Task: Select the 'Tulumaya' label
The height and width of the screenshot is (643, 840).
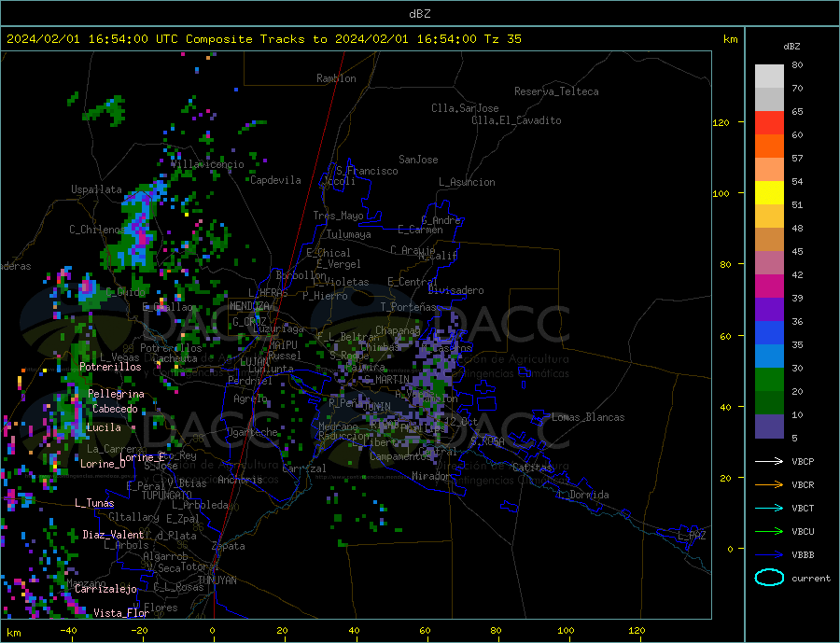Action: [349, 234]
